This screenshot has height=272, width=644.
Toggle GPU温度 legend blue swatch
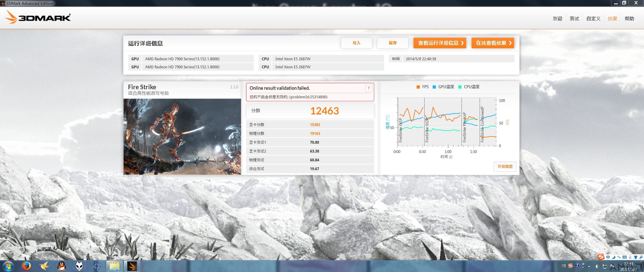point(434,87)
